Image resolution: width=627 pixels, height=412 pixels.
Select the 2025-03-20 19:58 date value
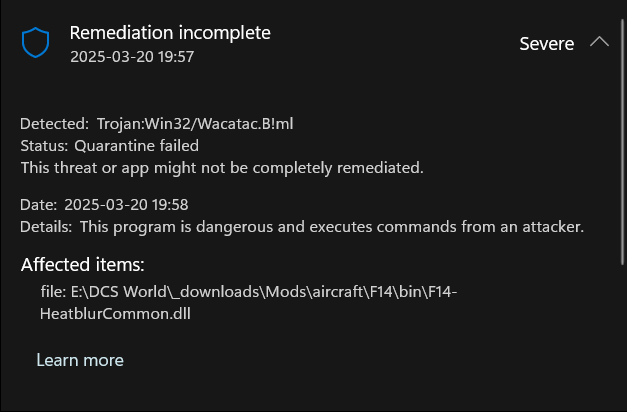click(x=126, y=205)
